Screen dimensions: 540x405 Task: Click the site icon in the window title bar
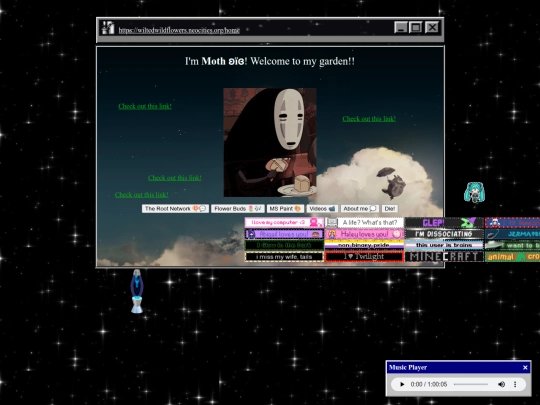click(x=108, y=28)
